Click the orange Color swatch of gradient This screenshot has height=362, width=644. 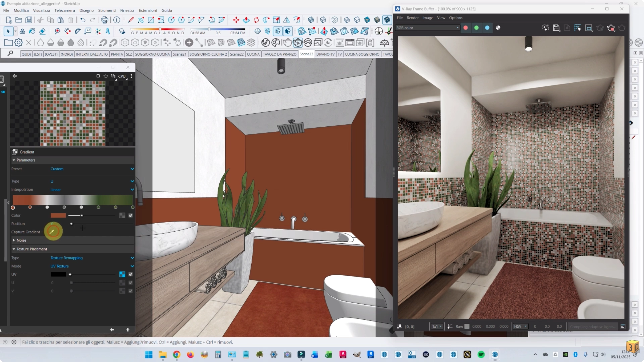pos(58,216)
